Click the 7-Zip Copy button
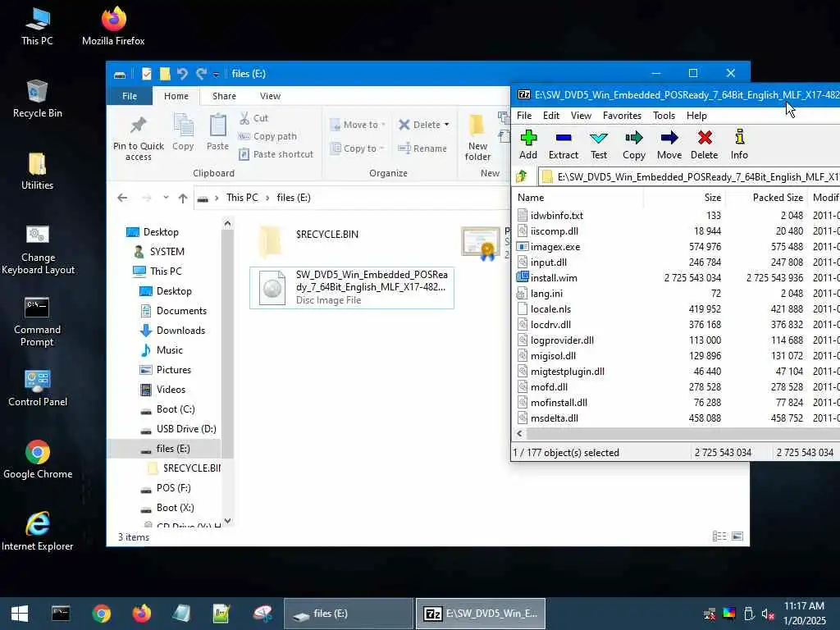The height and width of the screenshot is (630, 840). [634, 144]
